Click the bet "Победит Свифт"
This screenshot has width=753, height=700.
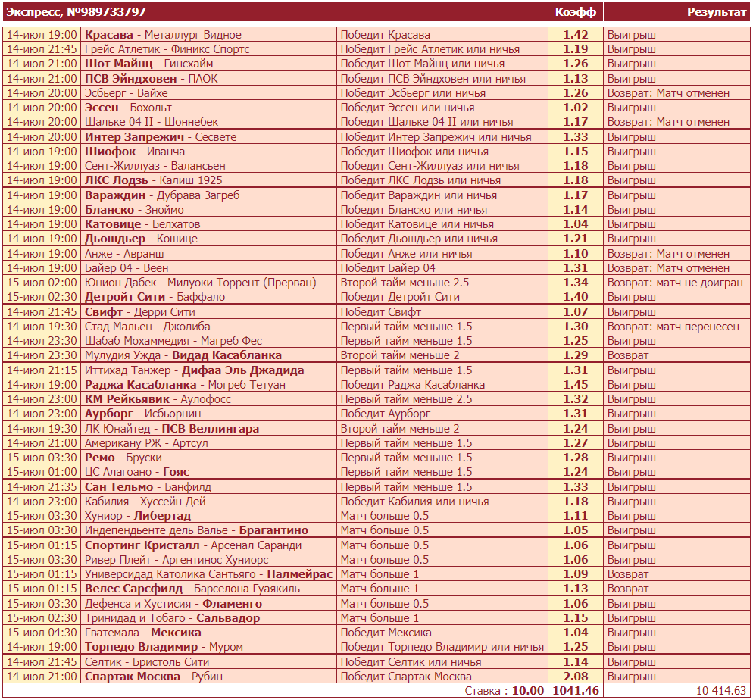click(x=381, y=312)
